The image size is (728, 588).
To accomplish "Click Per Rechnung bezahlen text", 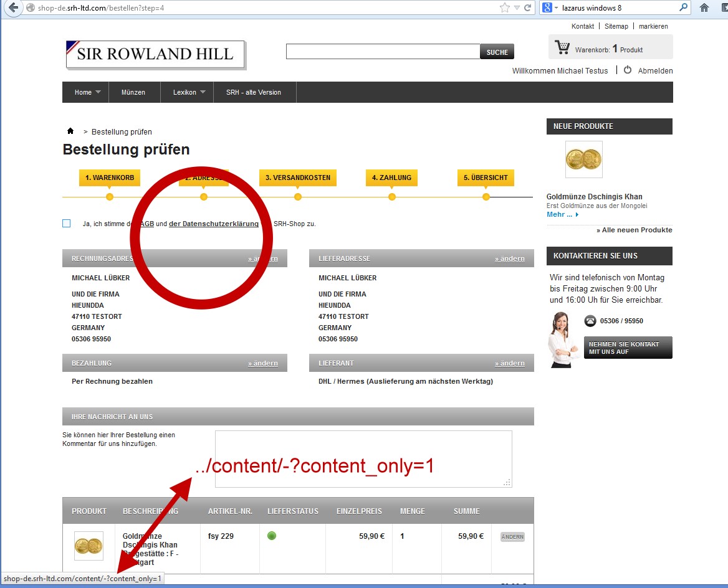I will coord(112,381).
